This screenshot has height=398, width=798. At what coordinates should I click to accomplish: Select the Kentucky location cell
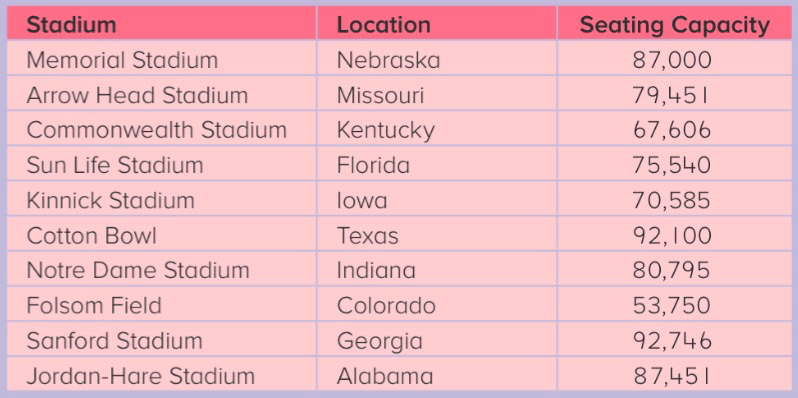(437, 130)
